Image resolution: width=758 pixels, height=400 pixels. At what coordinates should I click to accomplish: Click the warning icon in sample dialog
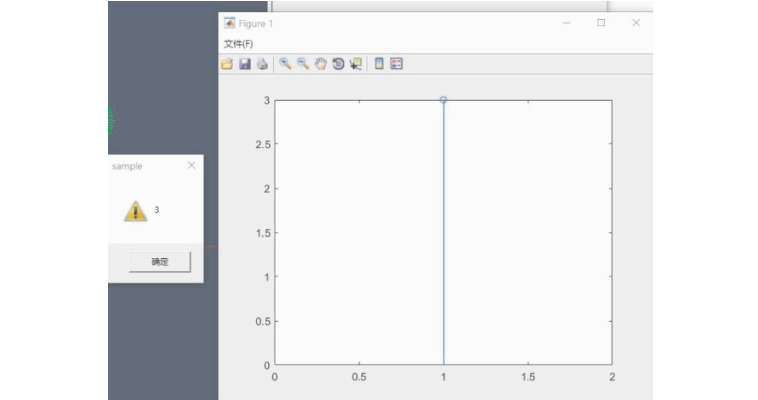click(x=136, y=211)
